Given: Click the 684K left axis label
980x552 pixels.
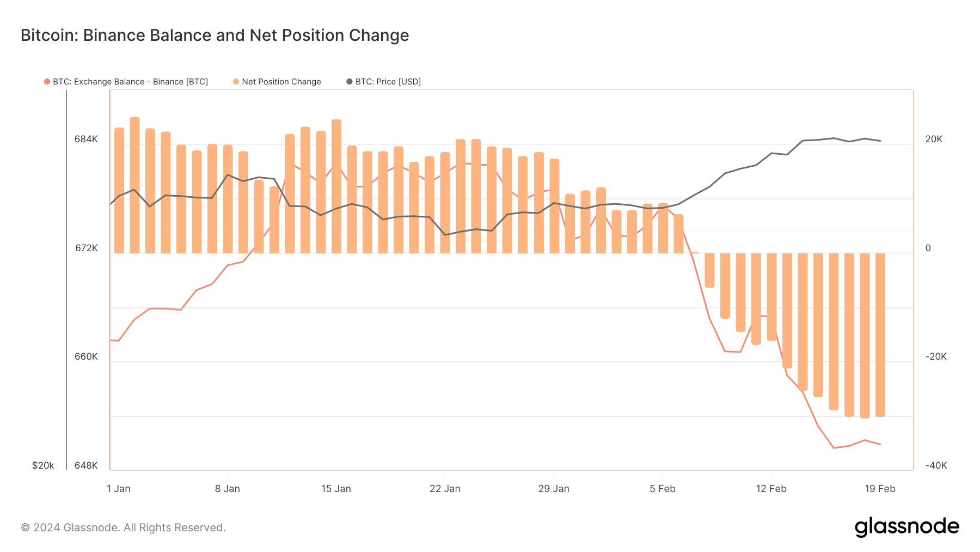Looking at the screenshot, I should [86, 139].
